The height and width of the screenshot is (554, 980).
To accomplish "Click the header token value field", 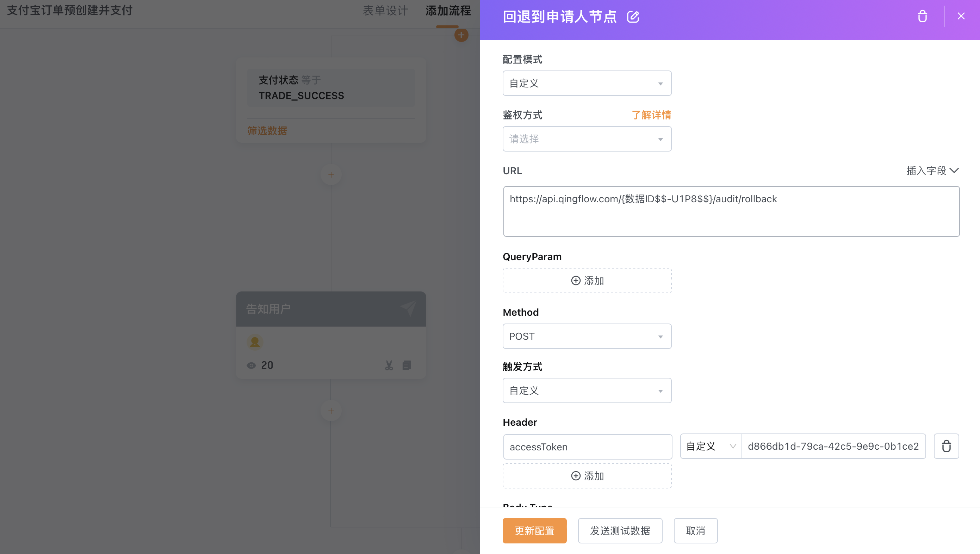I will point(833,446).
